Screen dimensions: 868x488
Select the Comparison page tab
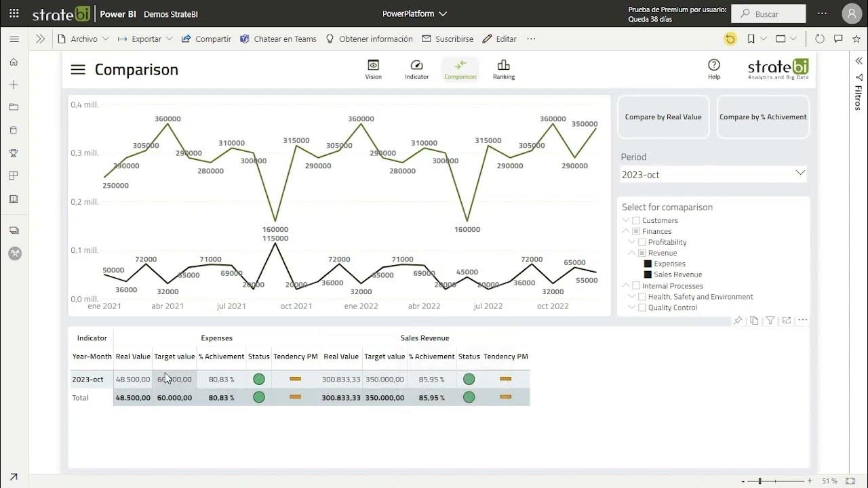pyautogui.click(x=460, y=69)
